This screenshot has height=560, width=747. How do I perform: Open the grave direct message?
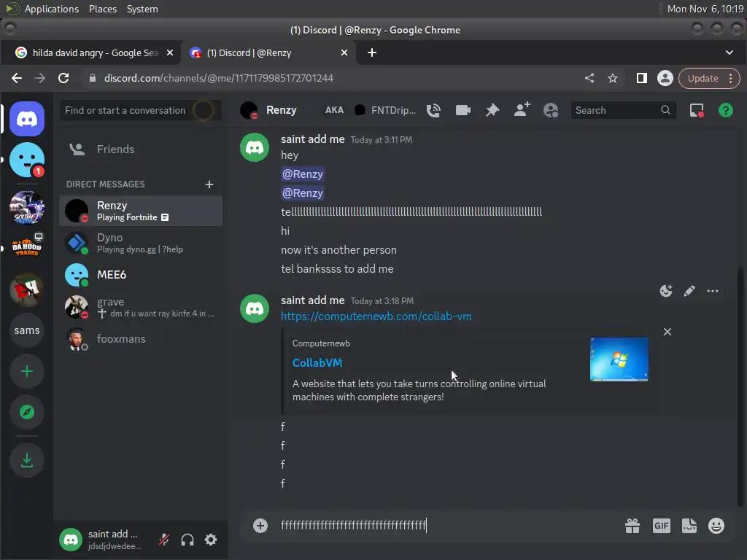(x=141, y=307)
